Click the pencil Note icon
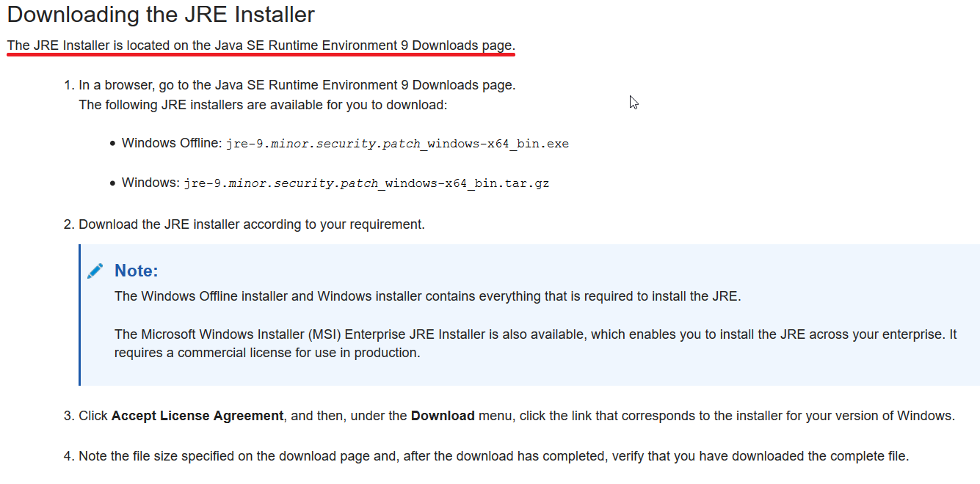The width and height of the screenshot is (980, 484). (95, 271)
